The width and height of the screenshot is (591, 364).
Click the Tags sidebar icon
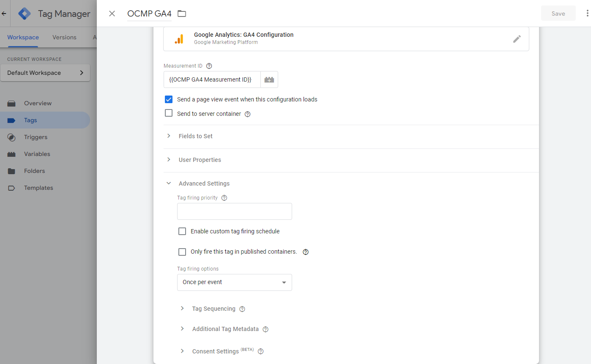[x=11, y=120]
